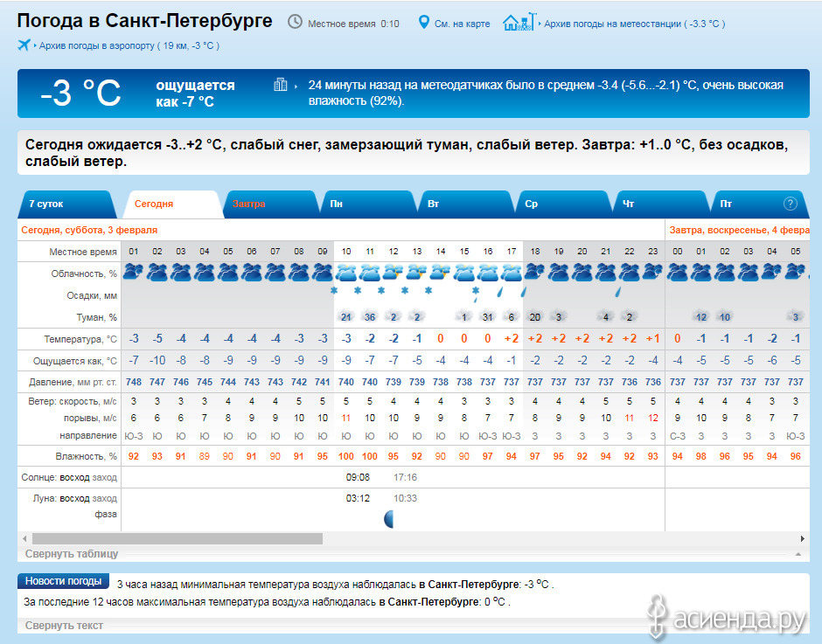
Task: Click sunrise time 09:08
Action: pyautogui.click(x=358, y=477)
